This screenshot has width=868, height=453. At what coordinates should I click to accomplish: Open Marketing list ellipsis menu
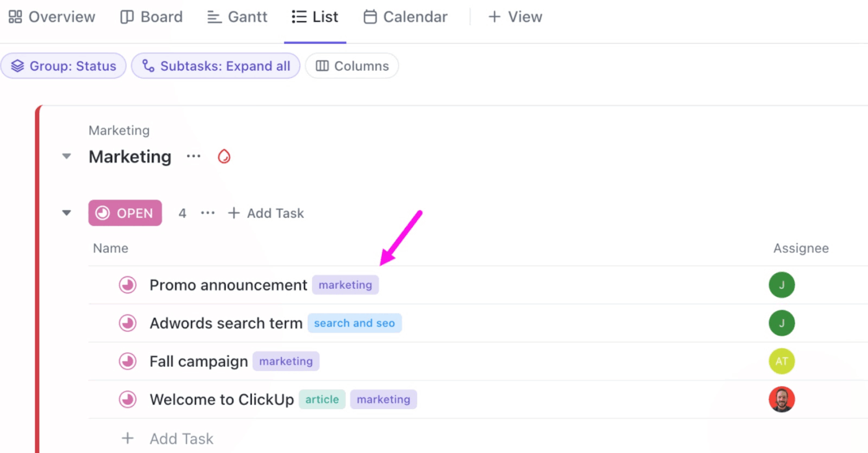coord(194,157)
